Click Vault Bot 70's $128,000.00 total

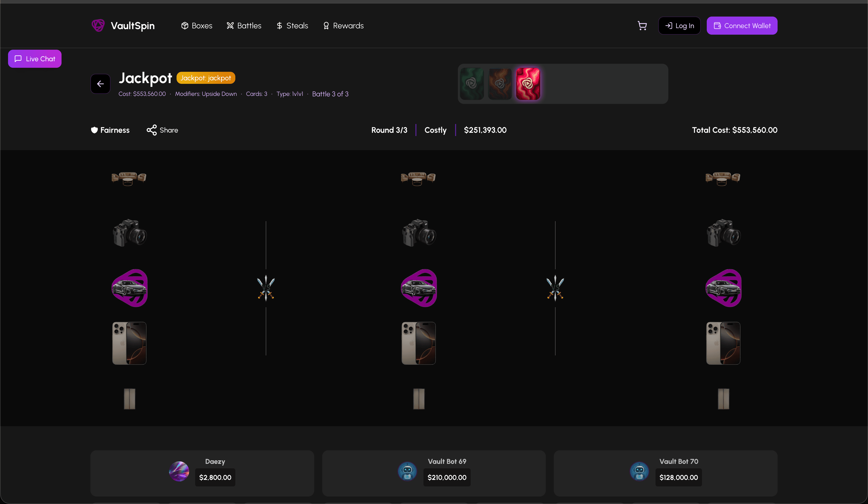coord(679,477)
